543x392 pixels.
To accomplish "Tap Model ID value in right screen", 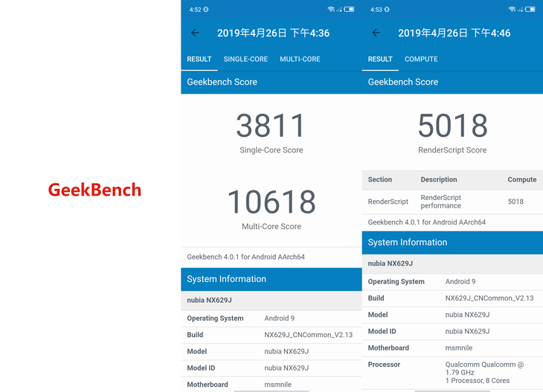I will coord(468,331).
